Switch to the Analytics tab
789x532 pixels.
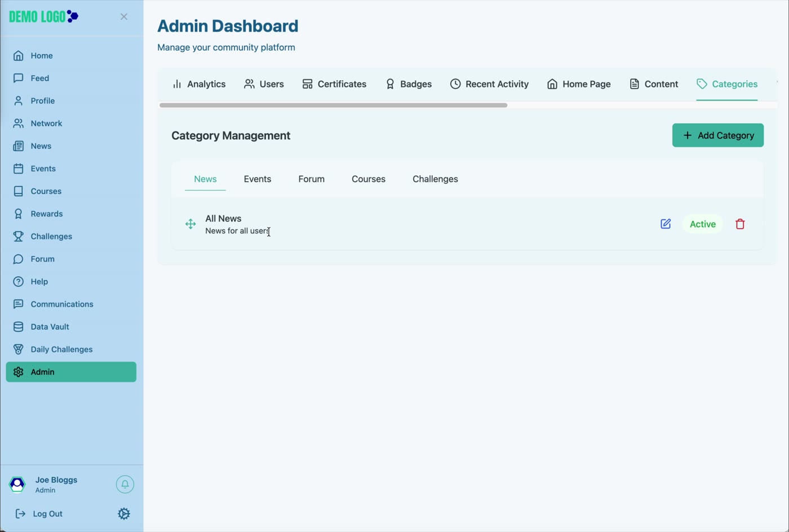pyautogui.click(x=199, y=84)
